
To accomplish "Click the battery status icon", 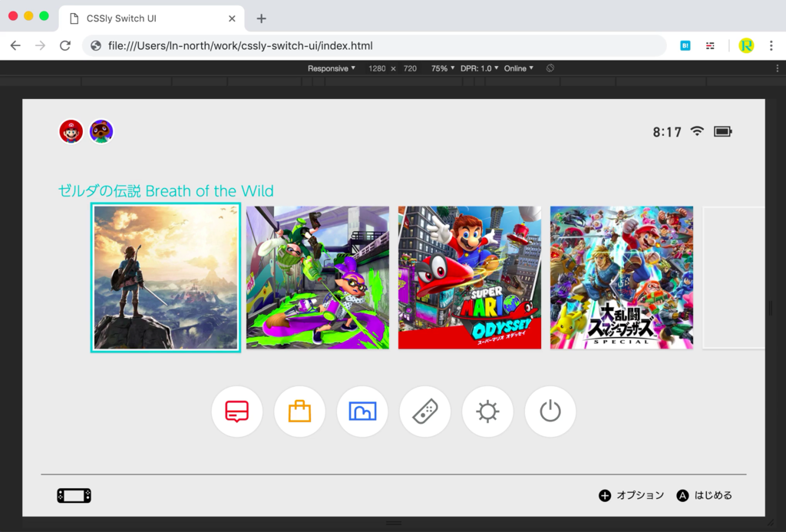I will pos(723,131).
